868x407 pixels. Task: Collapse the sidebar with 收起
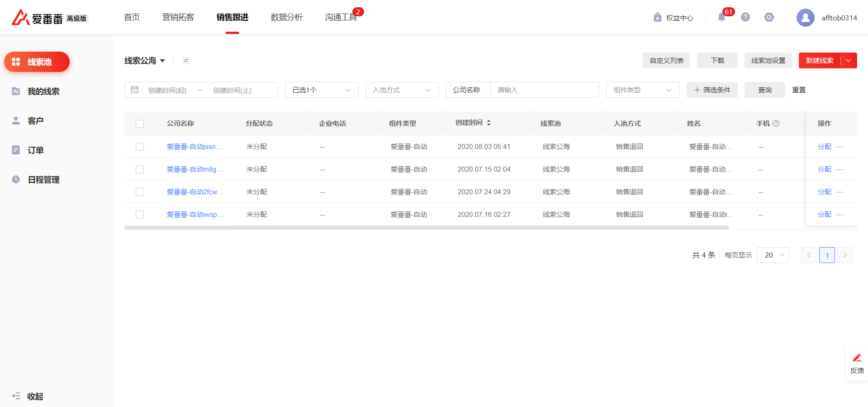click(x=28, y=396)
